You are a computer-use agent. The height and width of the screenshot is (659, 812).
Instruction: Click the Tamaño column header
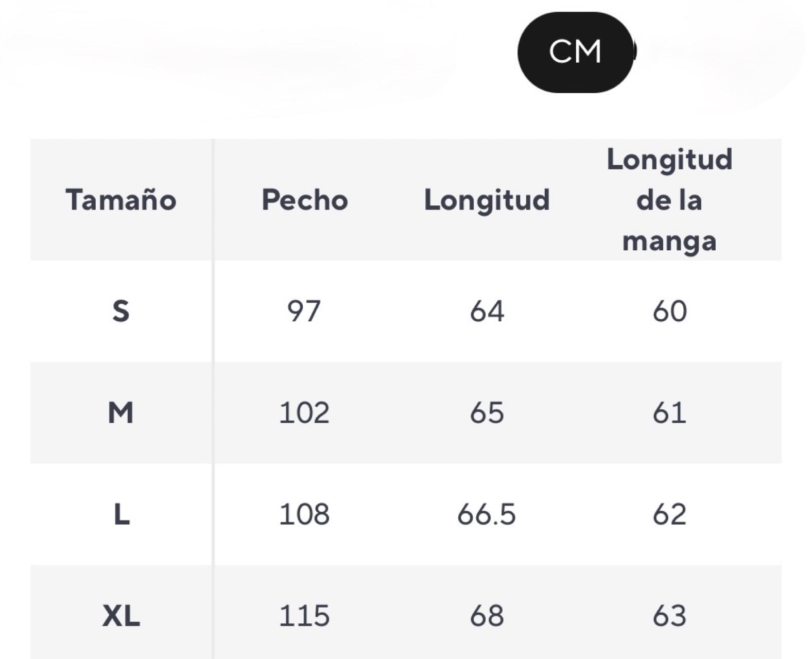(x=121, y=200)
